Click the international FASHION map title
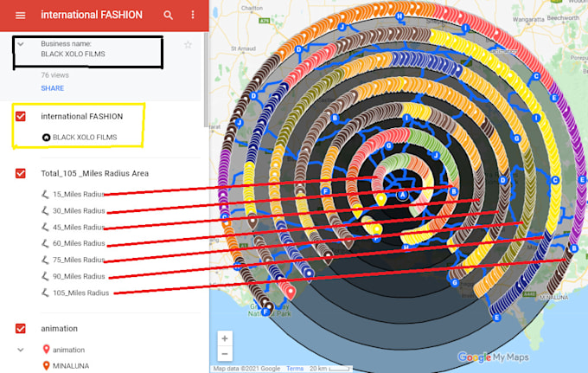 coord(92,15)
